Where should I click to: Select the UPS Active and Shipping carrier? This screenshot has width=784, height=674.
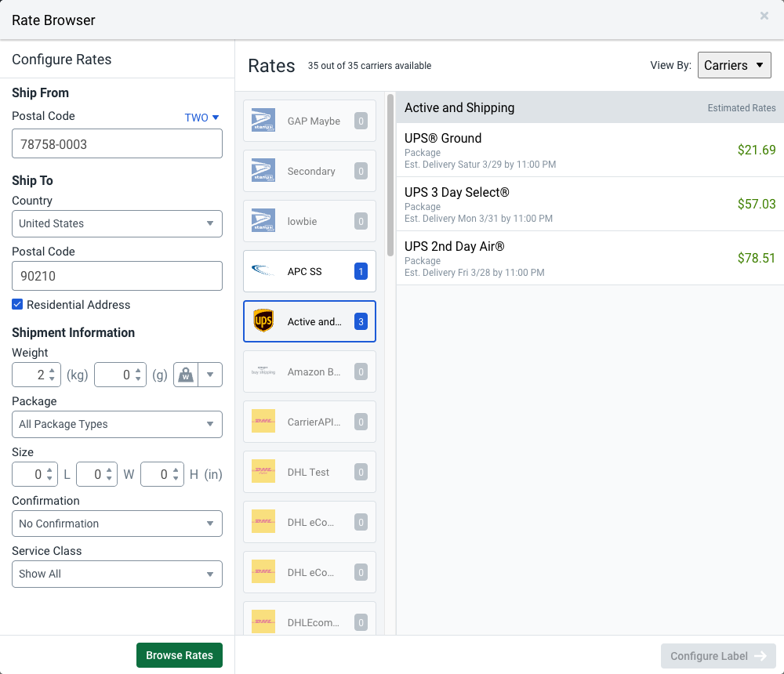[310, 321]
